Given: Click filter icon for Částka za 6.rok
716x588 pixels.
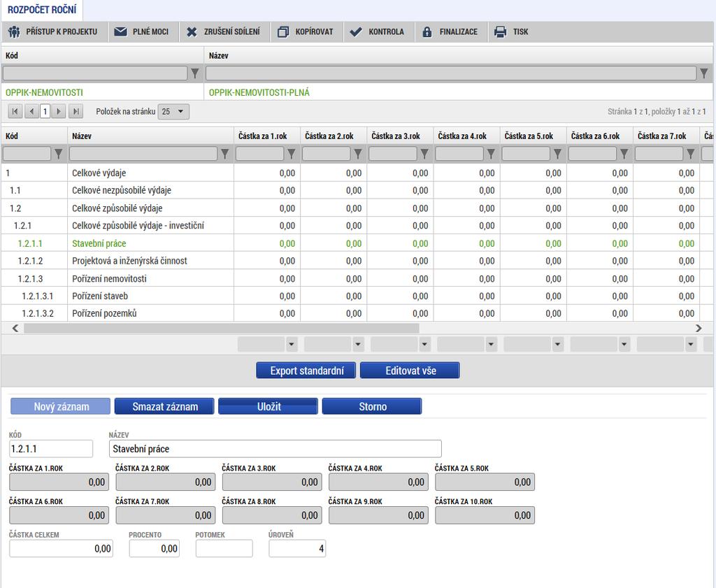Looking at the screenshot, I should click(624, 154).
